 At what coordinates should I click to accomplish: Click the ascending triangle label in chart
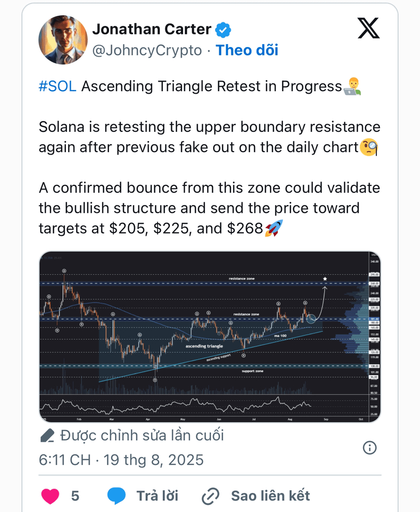point(204,346)
